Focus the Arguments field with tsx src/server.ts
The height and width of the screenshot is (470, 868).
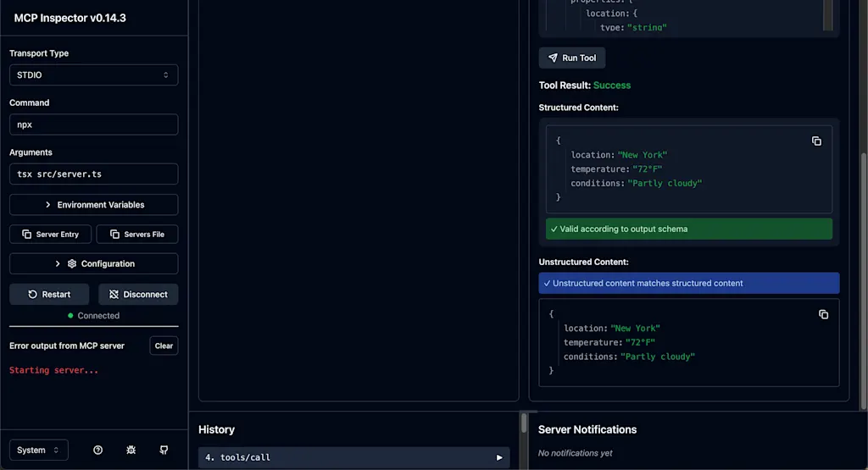tap(93, 174)
